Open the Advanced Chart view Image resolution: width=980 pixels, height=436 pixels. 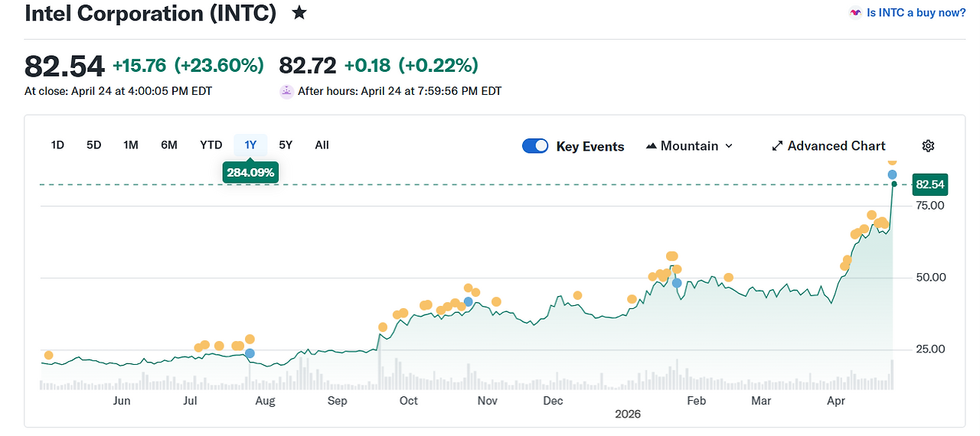(x=828, y=146)
